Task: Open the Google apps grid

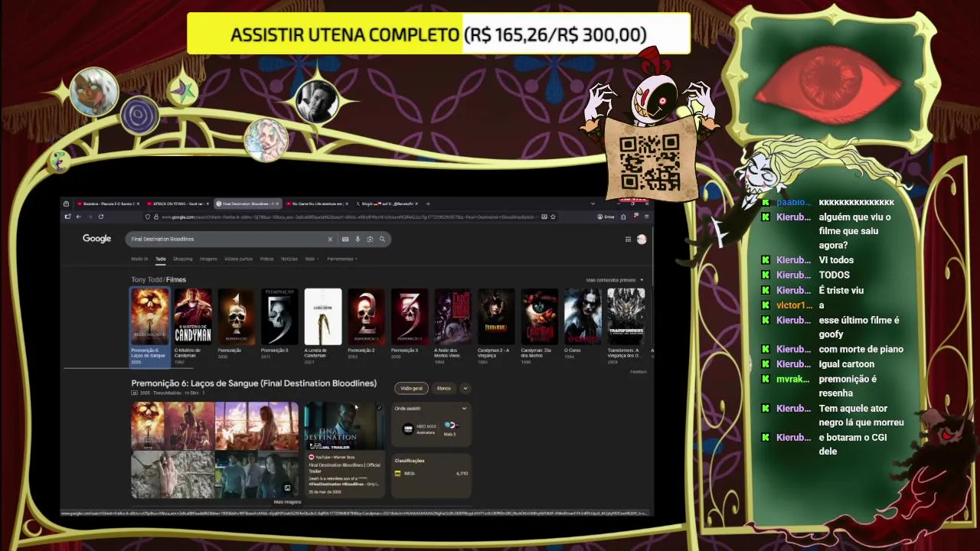Action: [x=629, y=240]
